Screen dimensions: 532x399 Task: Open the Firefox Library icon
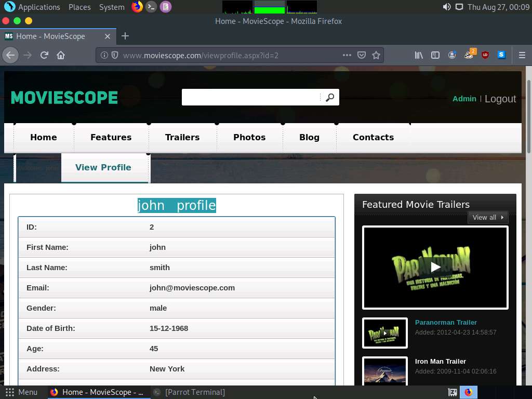tap(419, 55)
